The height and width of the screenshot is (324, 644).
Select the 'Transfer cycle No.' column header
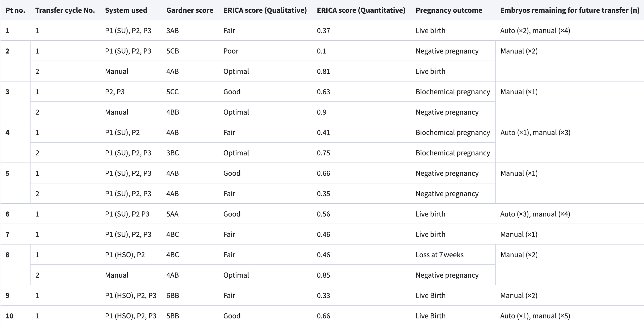click(65, 10)
